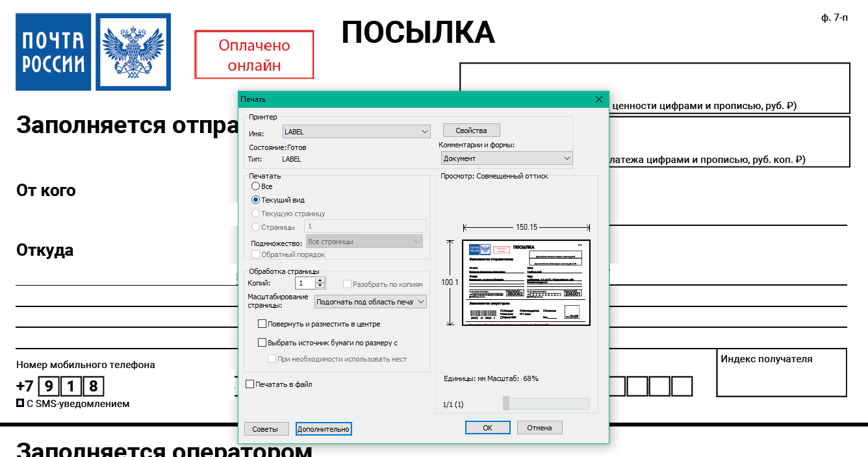
Task: Click the 'Откуда' field label
Action: (45, 250)
